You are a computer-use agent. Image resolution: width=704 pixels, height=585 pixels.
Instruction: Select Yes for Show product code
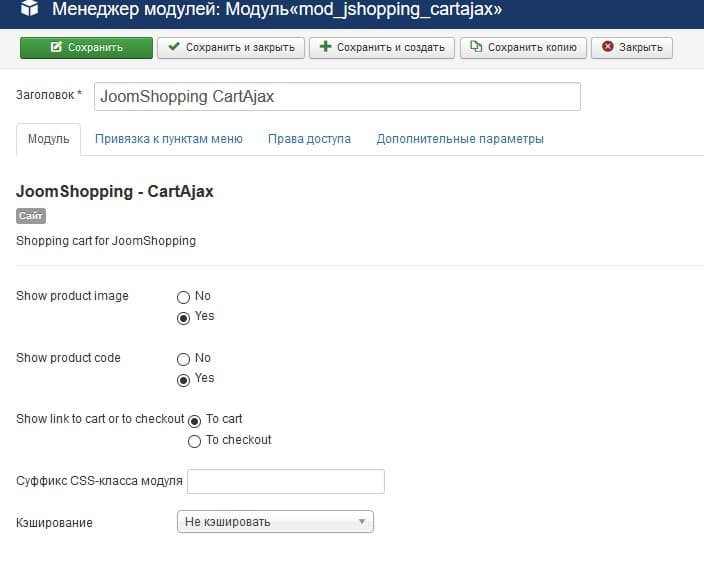[183, 380]
